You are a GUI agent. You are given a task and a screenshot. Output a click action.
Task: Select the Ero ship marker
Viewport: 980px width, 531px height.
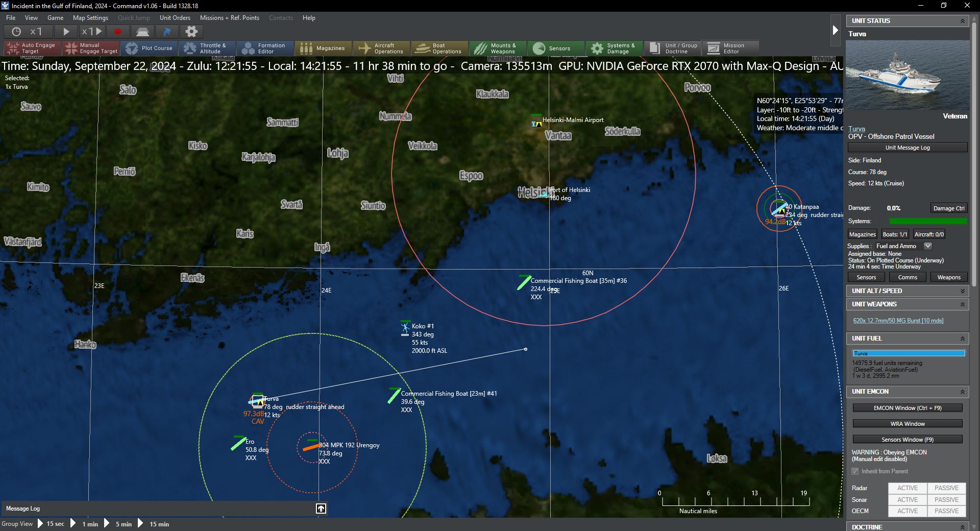point(238,443)
